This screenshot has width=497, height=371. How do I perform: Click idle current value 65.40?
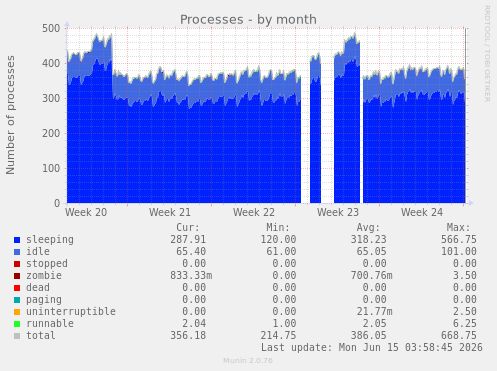pyautogui.click(x=191, y=252)
